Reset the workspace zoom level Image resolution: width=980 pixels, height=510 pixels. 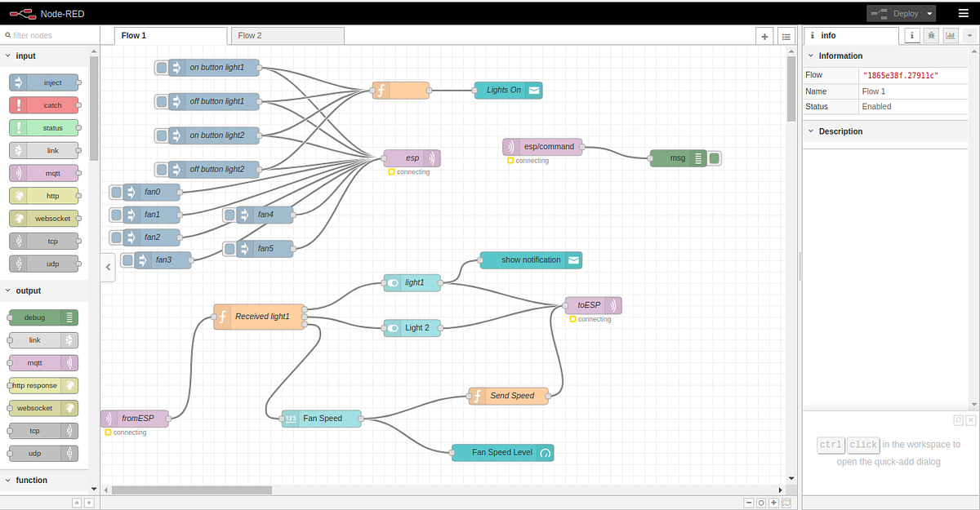(x=760, y=503)
